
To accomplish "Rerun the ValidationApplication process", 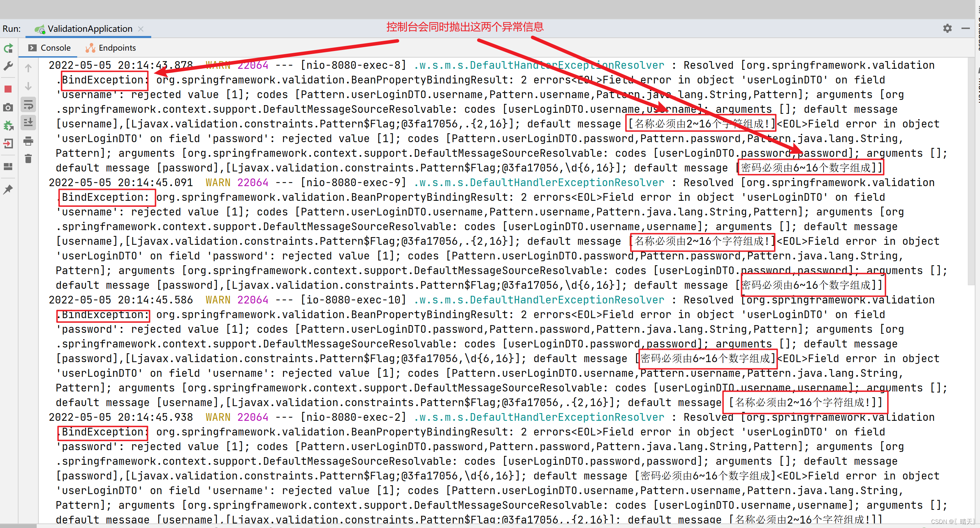I will coord(8,48).
